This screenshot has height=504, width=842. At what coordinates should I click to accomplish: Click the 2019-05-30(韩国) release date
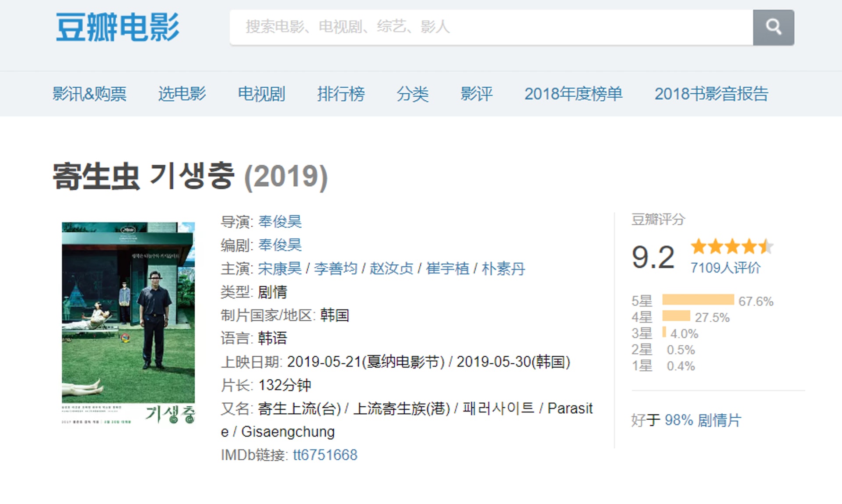(x=513, y=362)
